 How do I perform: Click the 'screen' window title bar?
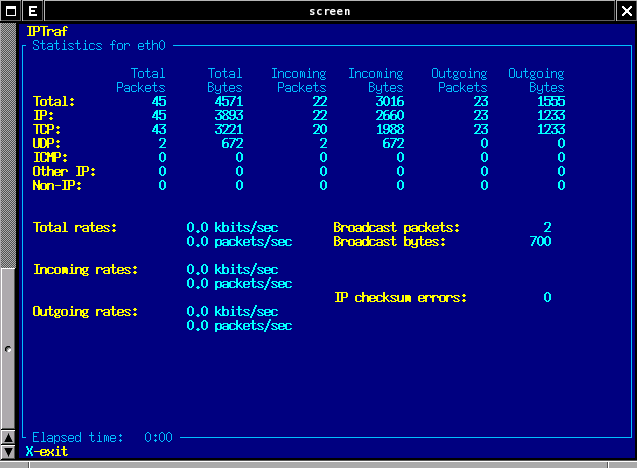pyautogui.click(x=329, y=11)
